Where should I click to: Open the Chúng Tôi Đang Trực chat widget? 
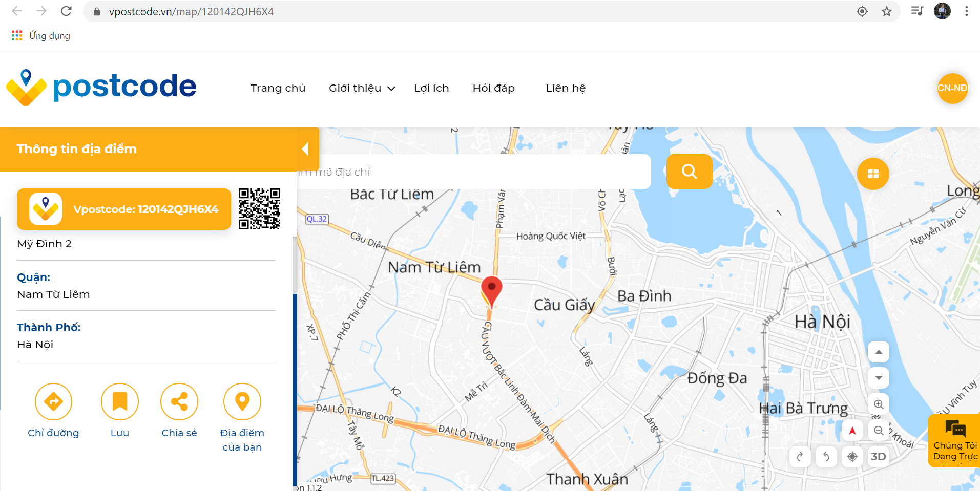tap(954, 440)
